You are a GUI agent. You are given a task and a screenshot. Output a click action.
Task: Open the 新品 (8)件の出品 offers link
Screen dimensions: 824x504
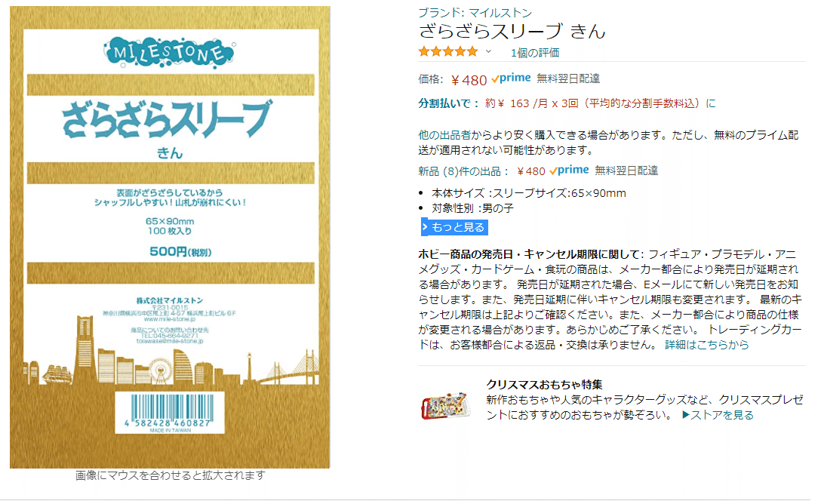tap(464, 171)
